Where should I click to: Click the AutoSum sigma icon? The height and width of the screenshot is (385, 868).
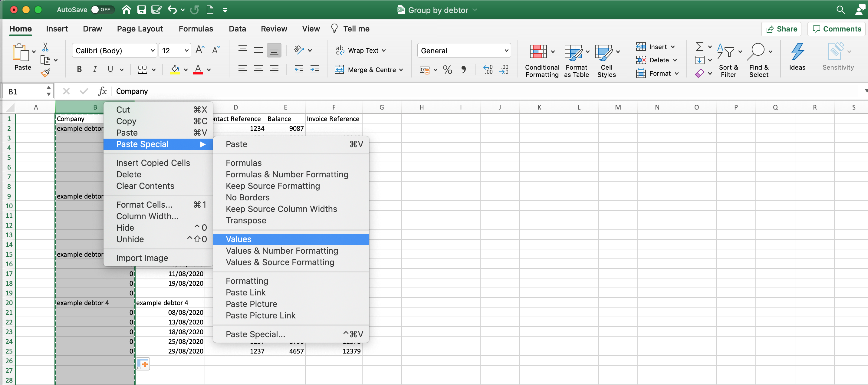[699, 47]
